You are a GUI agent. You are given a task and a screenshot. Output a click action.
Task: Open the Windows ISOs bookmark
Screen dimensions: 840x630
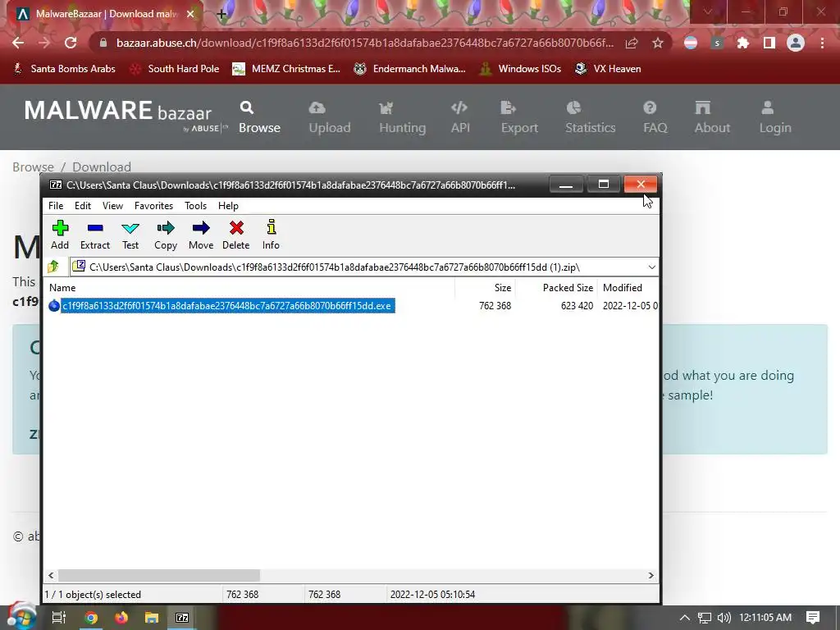pos(520,69)
